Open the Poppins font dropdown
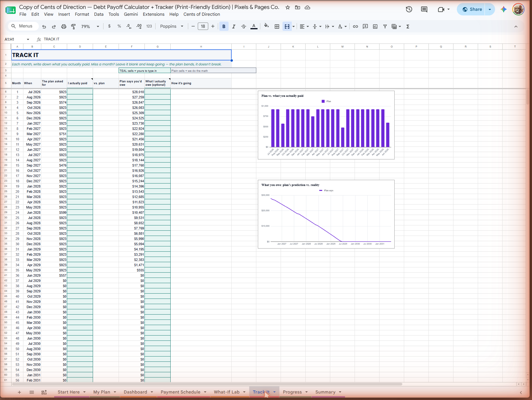532x400 pixels. (172, 27)
